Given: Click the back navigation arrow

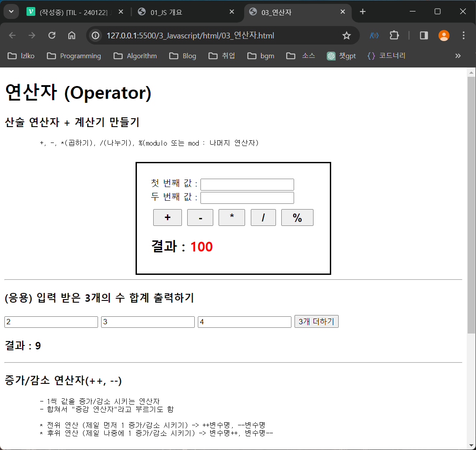Looking at the screenshot, I should (x=12, y=36).
